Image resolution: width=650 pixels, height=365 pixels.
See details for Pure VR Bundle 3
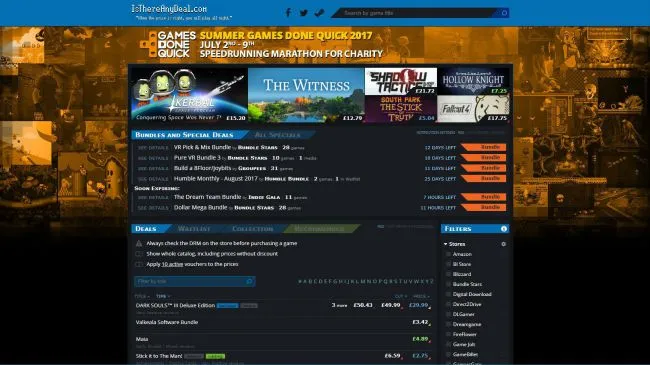(153, 158)
